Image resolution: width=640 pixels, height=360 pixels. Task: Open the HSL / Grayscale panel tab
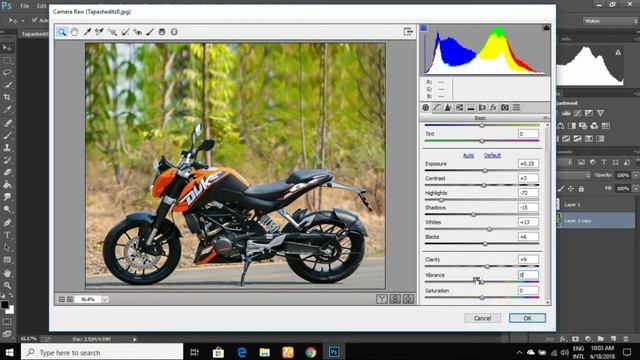tap(460, 108)
